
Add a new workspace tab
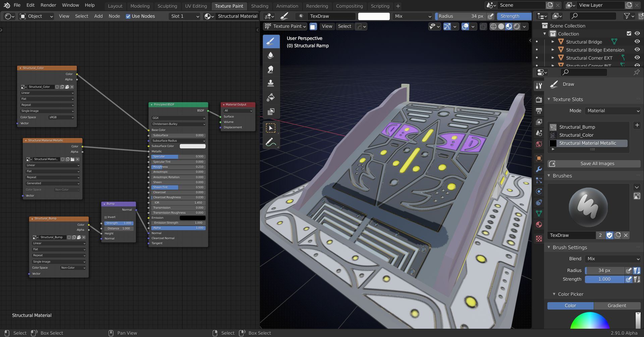[x=398, y=6]
